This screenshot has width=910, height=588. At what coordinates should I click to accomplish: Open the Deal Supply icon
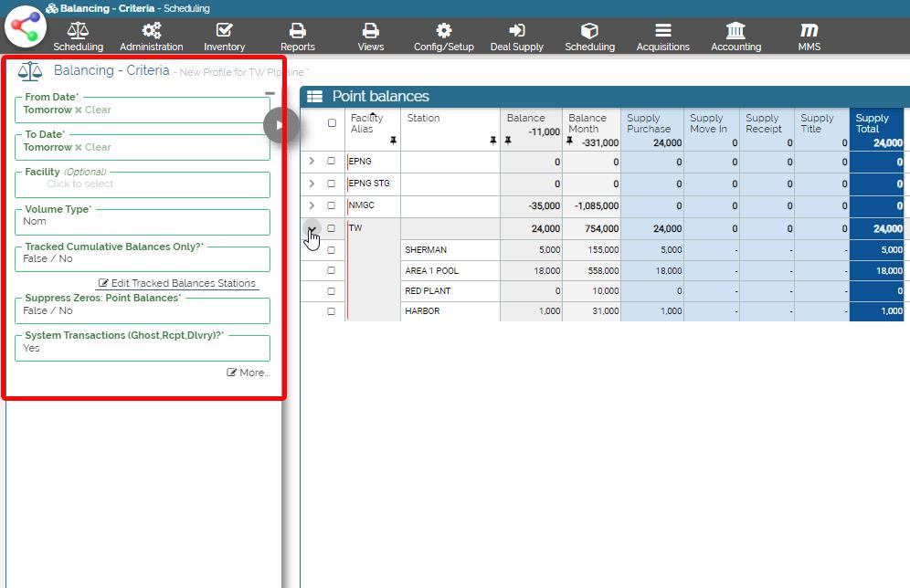516,31
